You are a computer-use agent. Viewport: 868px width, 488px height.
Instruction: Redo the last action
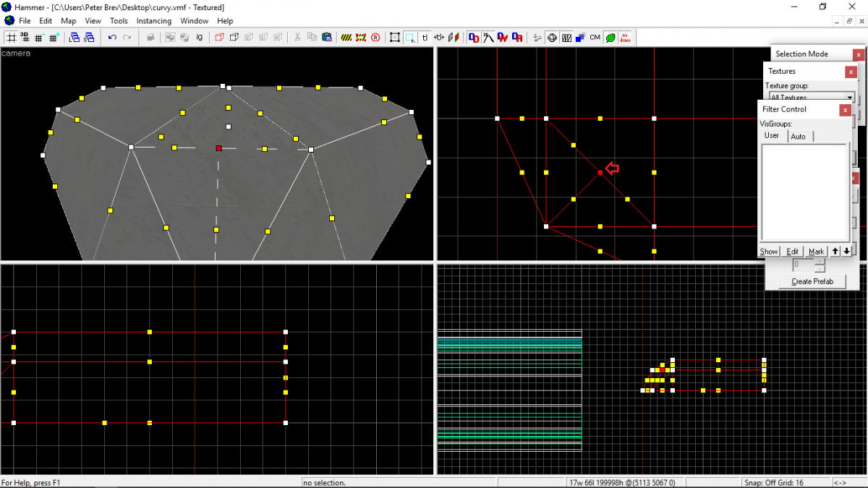126,37
